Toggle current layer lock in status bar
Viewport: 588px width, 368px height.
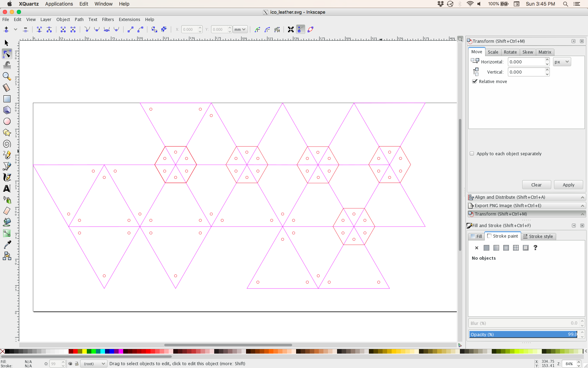click(77, 363)
